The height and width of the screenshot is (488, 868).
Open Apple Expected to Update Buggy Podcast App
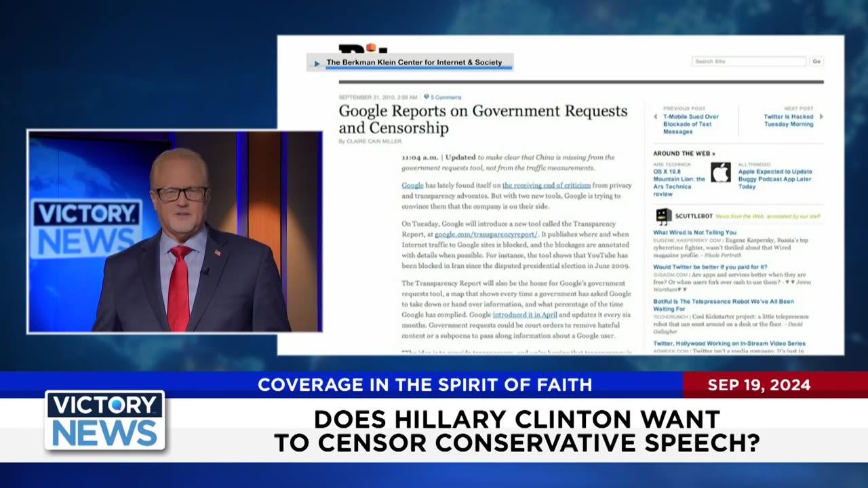775,179
